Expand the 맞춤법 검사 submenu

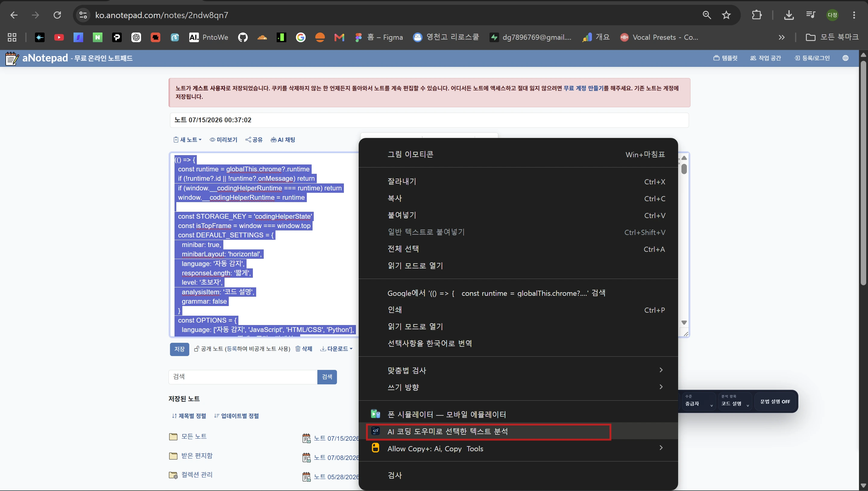518,370
